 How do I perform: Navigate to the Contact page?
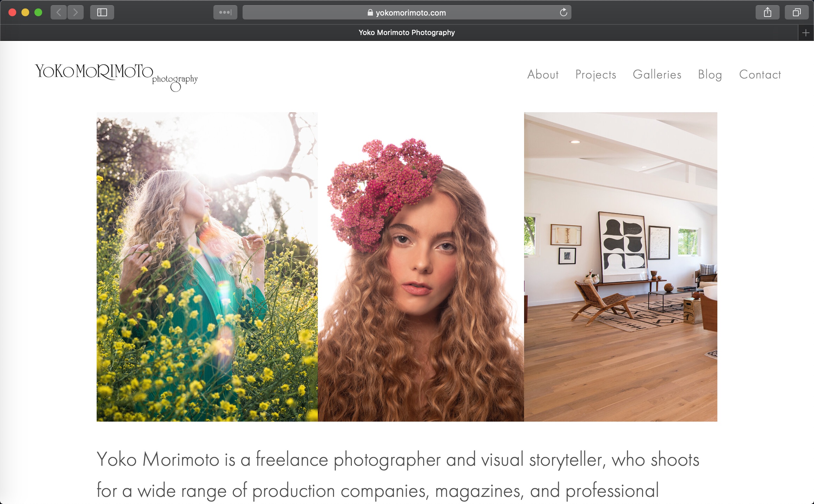pos(760,74)
